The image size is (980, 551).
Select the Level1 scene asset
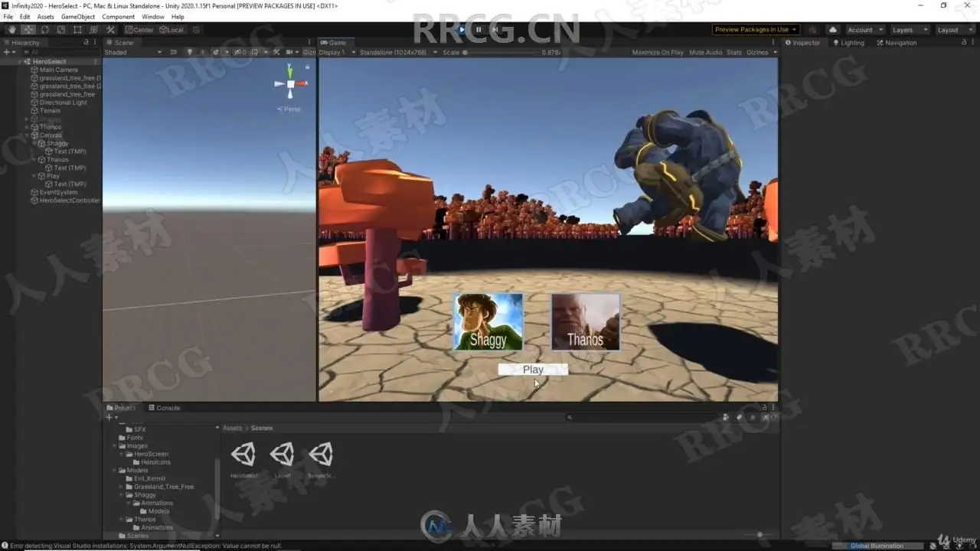click(x=282, y=460)
